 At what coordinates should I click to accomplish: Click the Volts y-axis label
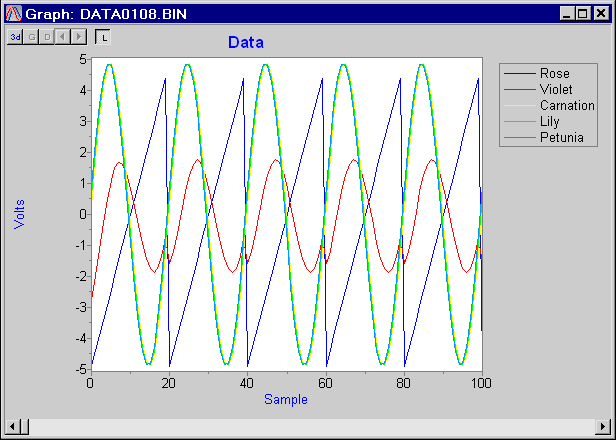point(19,212)
